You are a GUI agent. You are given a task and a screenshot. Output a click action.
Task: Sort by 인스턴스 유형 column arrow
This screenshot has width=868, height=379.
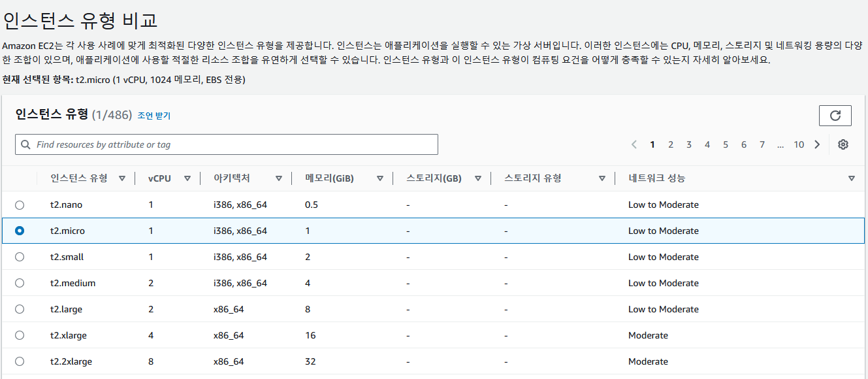(x=122, y=178)
